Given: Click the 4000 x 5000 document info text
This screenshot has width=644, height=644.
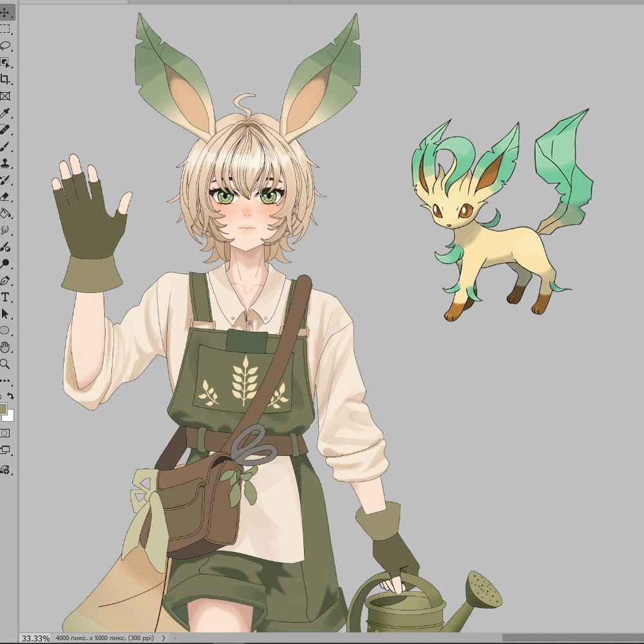Looking at the screenshot, I should [104, 638].
